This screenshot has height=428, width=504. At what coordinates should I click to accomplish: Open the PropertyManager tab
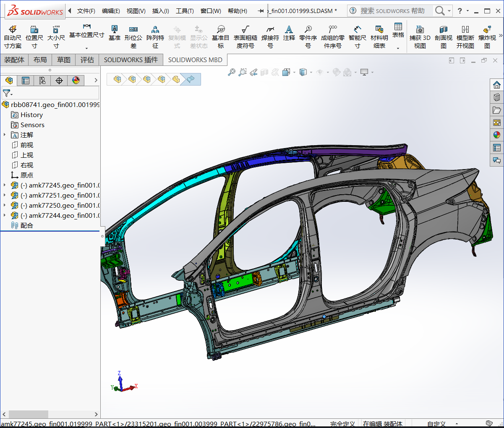pyautogui.click(x=26, y=80)
